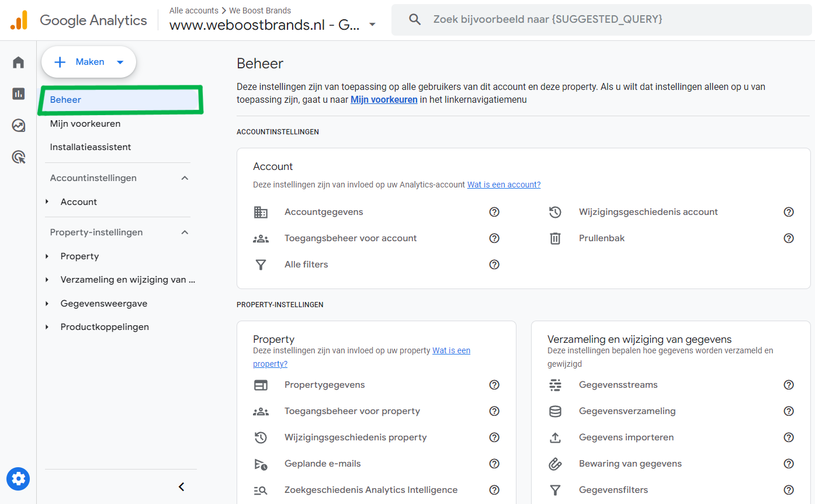The image size is (815, 504).
Task: Open Prullenbak via the trash icon
Action: pos(555,238)
